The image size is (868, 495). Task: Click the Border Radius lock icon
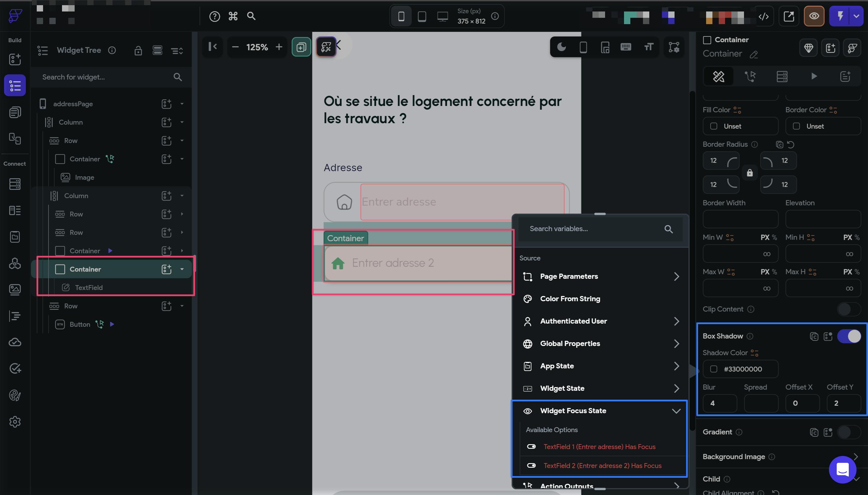749,173
